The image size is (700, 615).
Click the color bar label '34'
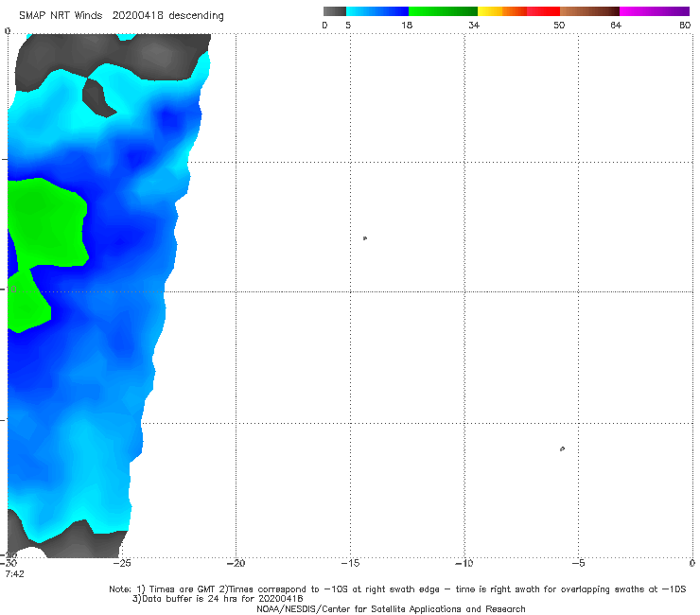474,25
